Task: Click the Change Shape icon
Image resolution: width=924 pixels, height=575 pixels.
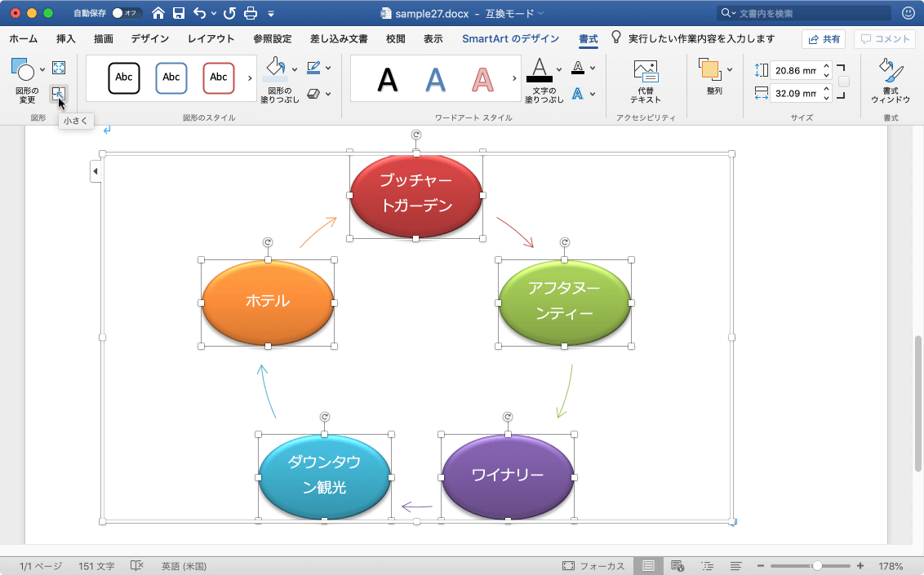Action: point(23,69)
